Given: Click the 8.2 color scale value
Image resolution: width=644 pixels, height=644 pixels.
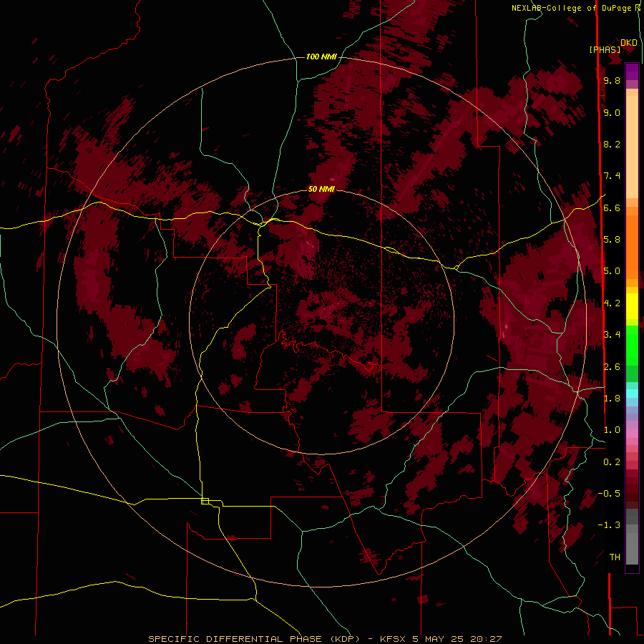Looking at the screenshot, I should 612,144.
